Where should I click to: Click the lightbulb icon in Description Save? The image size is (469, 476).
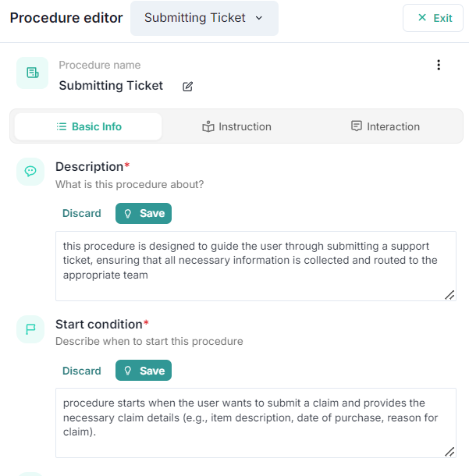[x=129, y=213]
